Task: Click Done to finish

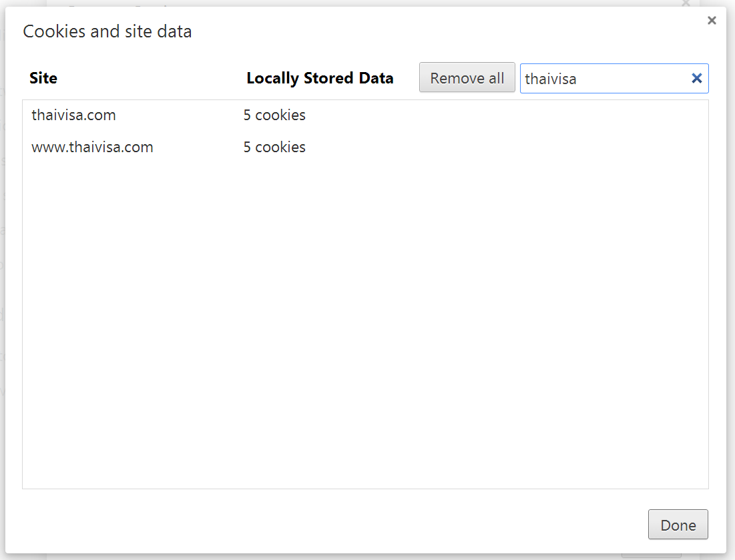Action: 678,525
